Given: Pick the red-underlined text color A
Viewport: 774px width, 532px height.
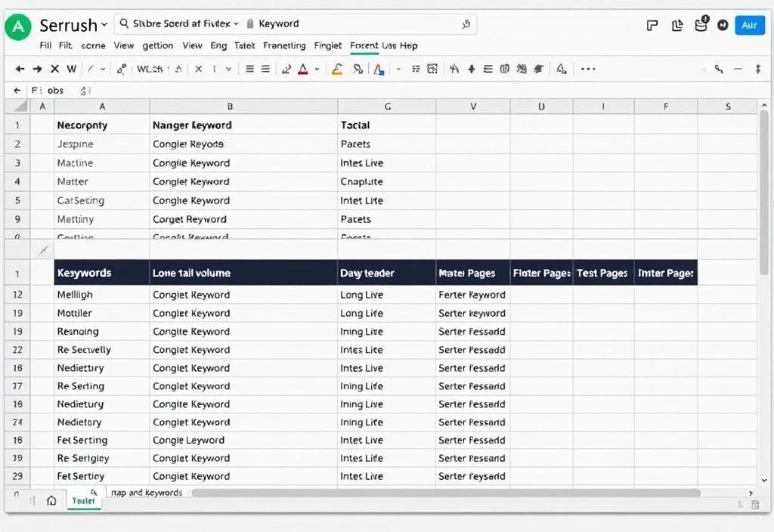Looking at the screenshot, I should [303, 69].
